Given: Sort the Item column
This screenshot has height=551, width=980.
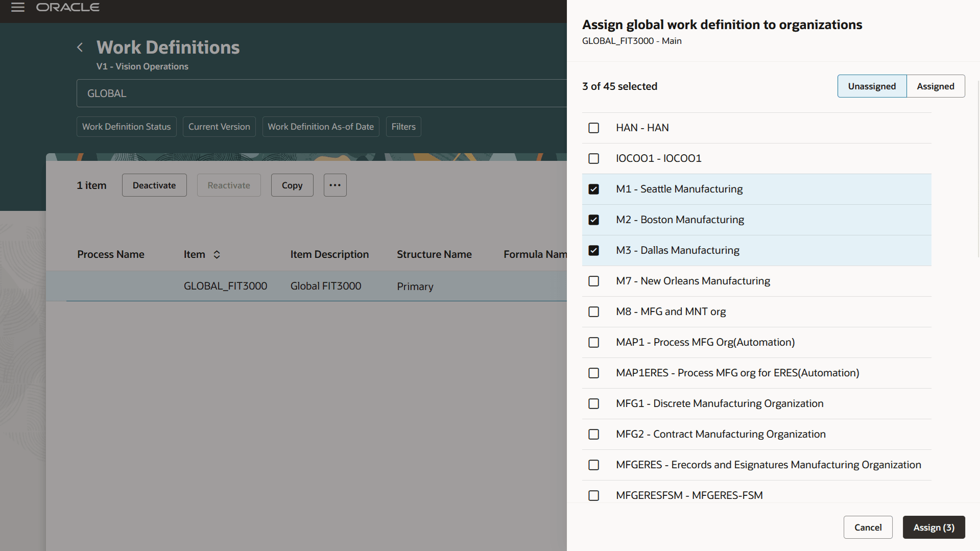Looking at the screenshot, I should (x=217, y=254).
